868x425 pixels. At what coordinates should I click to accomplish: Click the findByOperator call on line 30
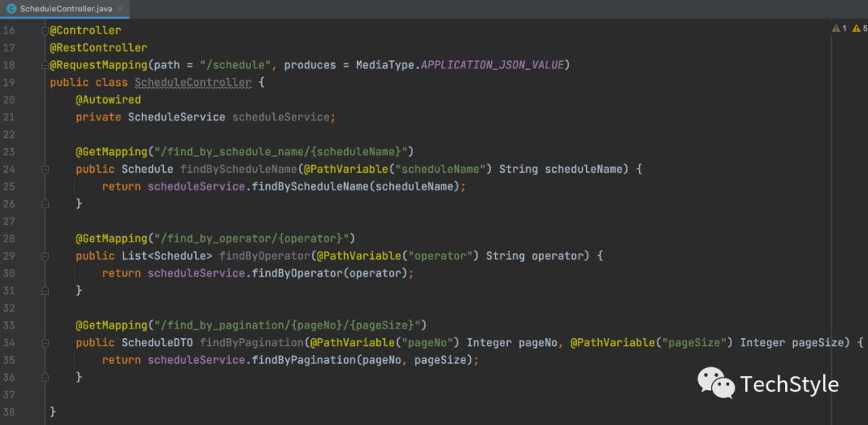(297, 273)
